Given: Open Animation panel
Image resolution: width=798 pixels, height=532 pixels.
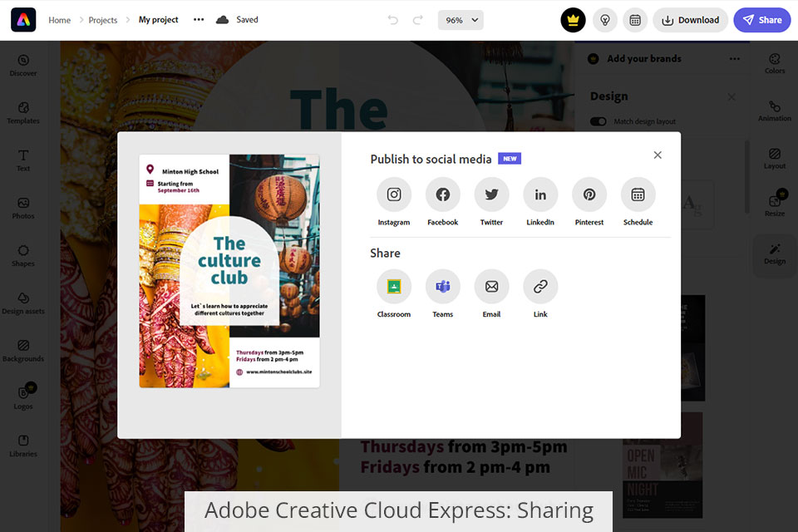Looking at the screenshot, I should click(x=775, y=111).
